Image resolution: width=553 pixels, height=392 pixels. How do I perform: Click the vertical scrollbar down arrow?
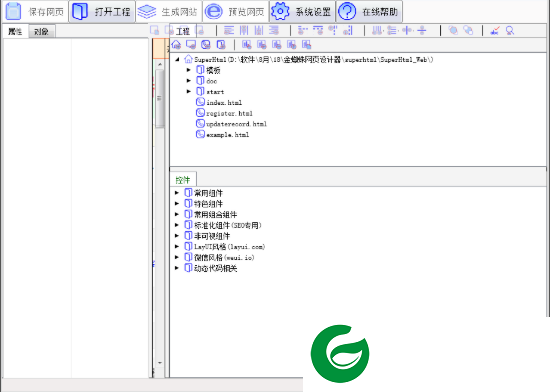pyautogui.click(x=160, y=363)
